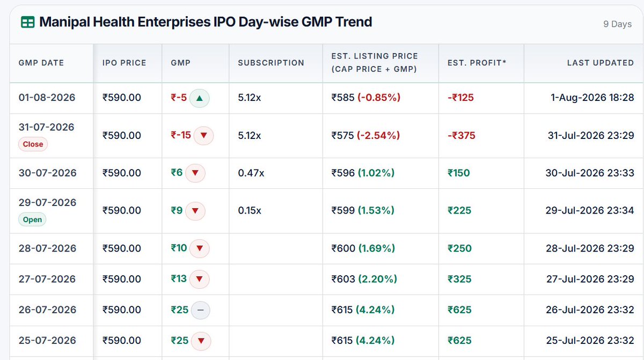Click the 31-Jul-2026 23:29 timestamp

[x=592, y=136]
